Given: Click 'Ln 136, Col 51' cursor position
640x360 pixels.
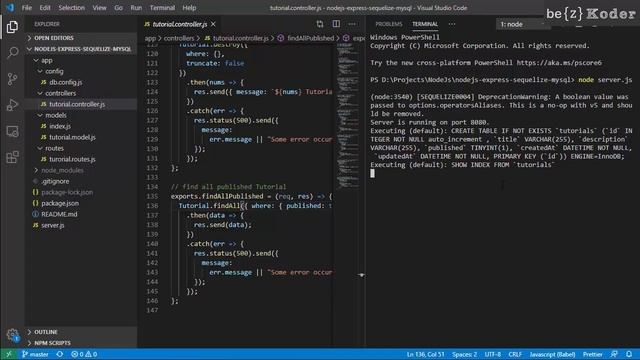Looking at the screenshot, I should [425, 354].
